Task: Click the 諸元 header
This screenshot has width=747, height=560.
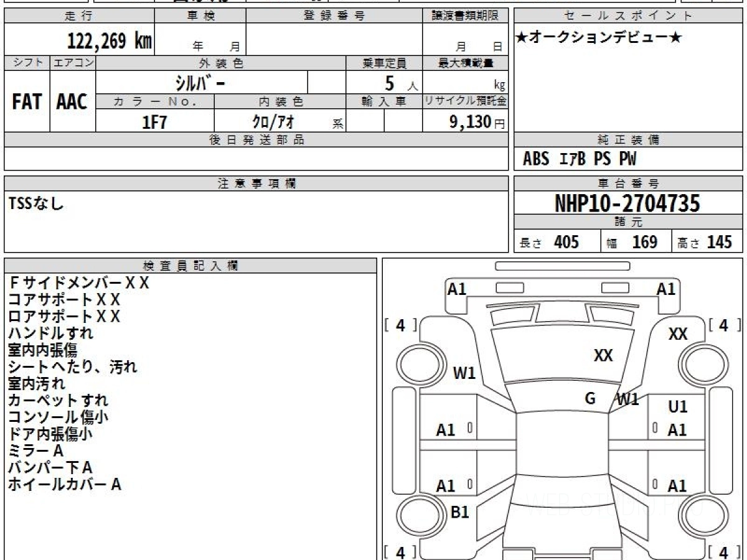Action: 628,222
